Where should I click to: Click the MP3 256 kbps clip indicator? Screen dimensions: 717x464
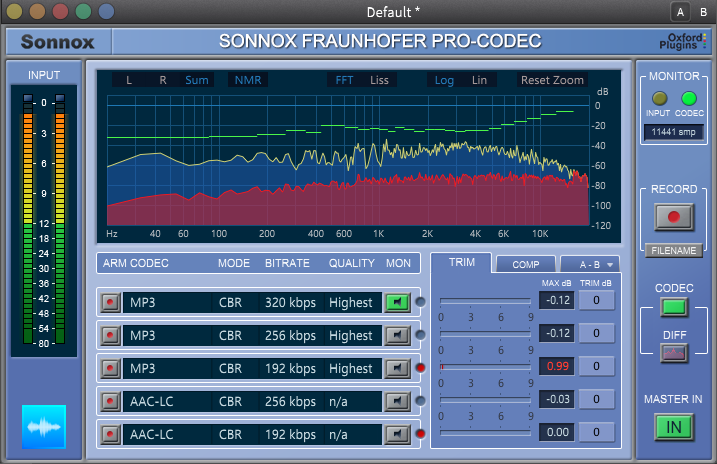420,335
